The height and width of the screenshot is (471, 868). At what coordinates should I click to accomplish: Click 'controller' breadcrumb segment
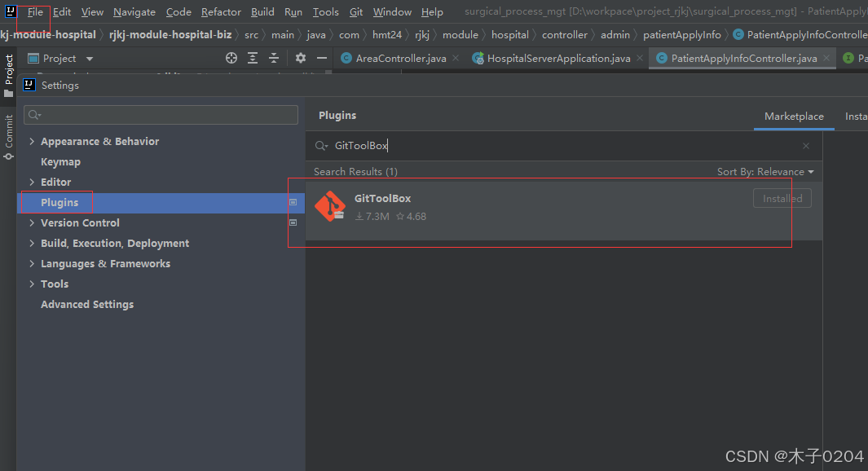pyautogui.click(x=565, y=34)
